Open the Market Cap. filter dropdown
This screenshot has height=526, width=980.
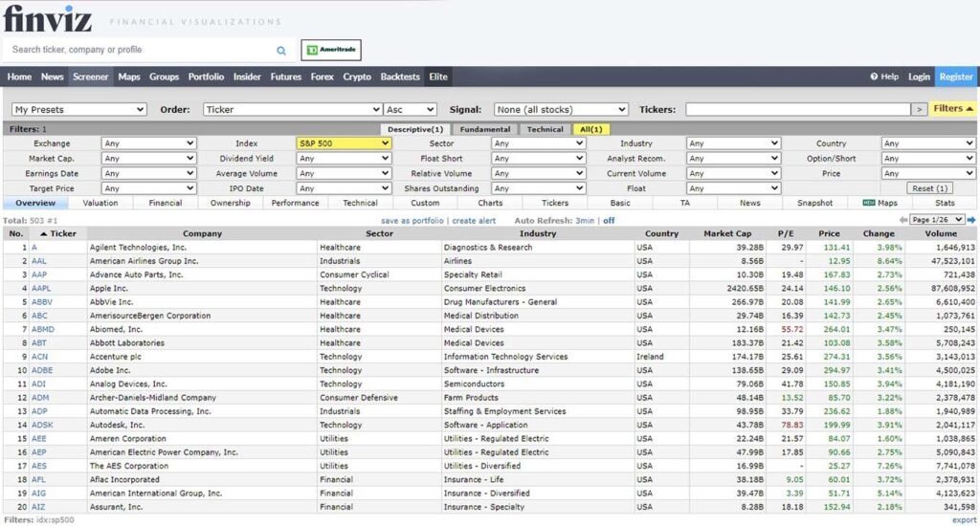[x=148, y=158]
